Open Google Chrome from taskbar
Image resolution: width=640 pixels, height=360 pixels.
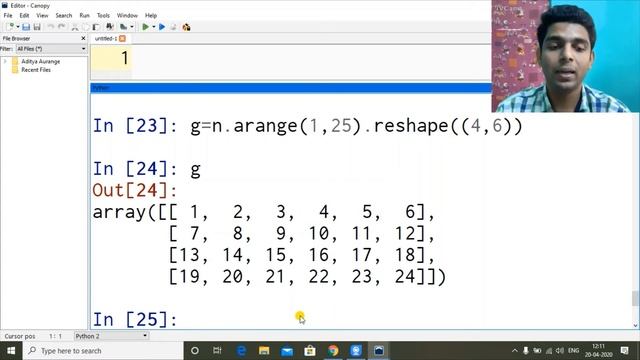[x=333, y=351]
